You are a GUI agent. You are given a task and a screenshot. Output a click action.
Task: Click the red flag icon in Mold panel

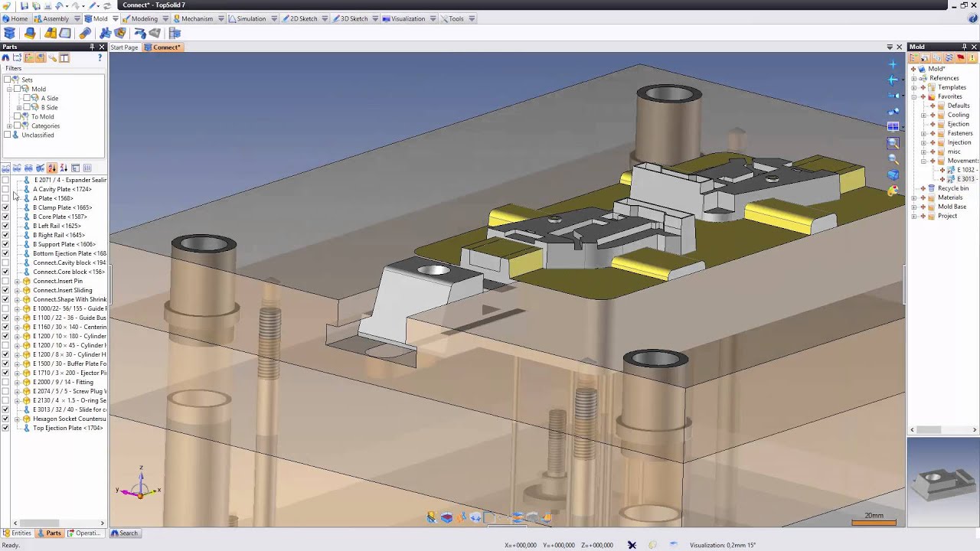(x=960, y=58)
